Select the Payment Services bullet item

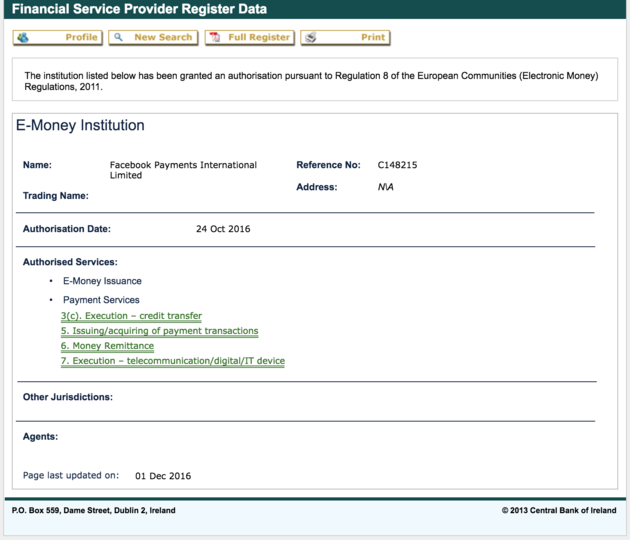pos(101,300)
